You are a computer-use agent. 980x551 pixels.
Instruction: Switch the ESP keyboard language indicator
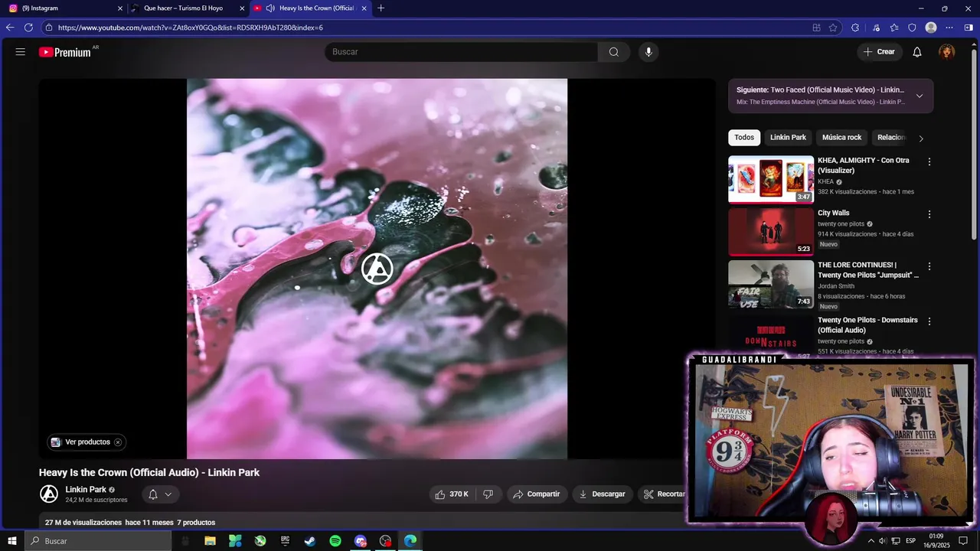click(911, 541)
